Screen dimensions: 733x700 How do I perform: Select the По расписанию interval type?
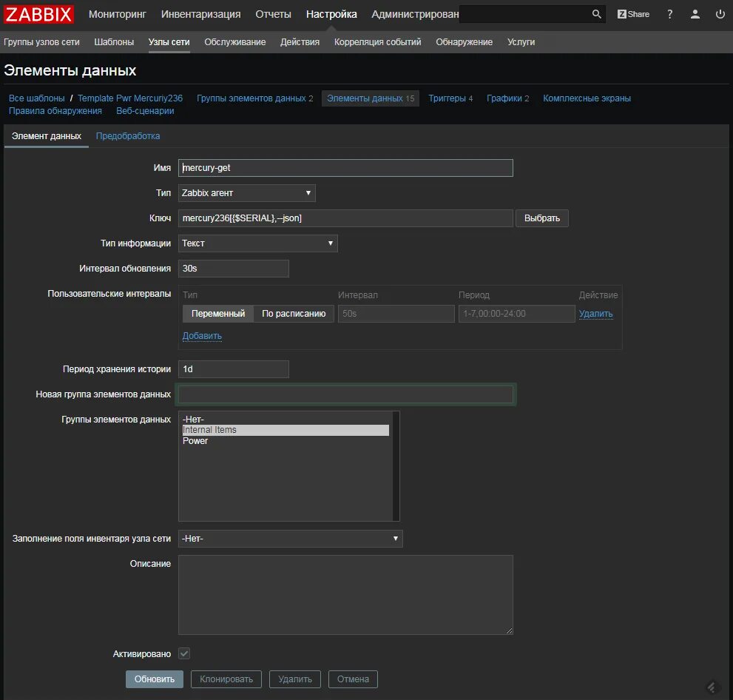click(294, 313)
